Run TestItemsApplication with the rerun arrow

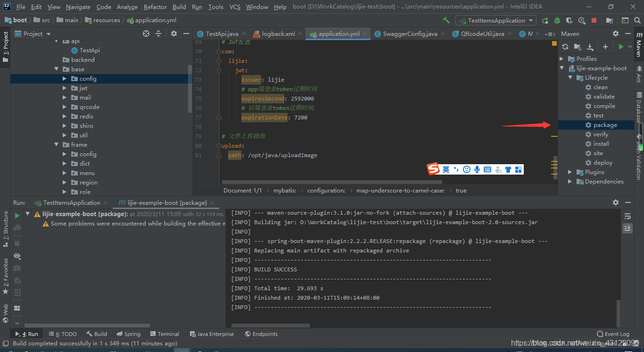545,20
